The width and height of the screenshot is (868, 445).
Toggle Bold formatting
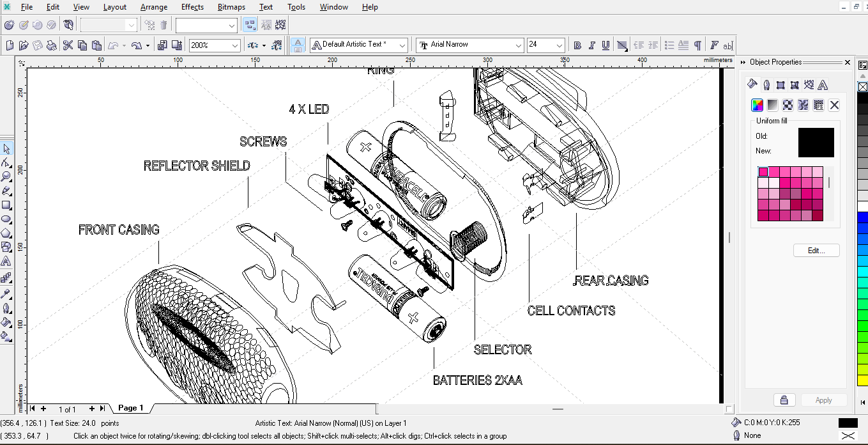(x=577, y=45)
